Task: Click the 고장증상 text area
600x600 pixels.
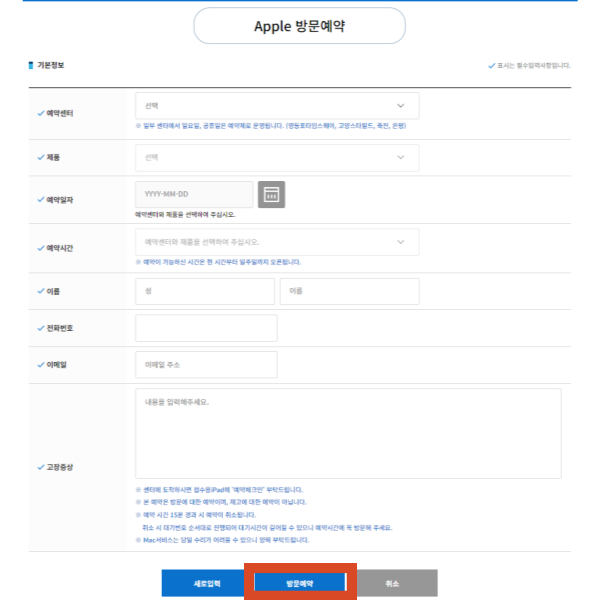Action: click(348, 434)
